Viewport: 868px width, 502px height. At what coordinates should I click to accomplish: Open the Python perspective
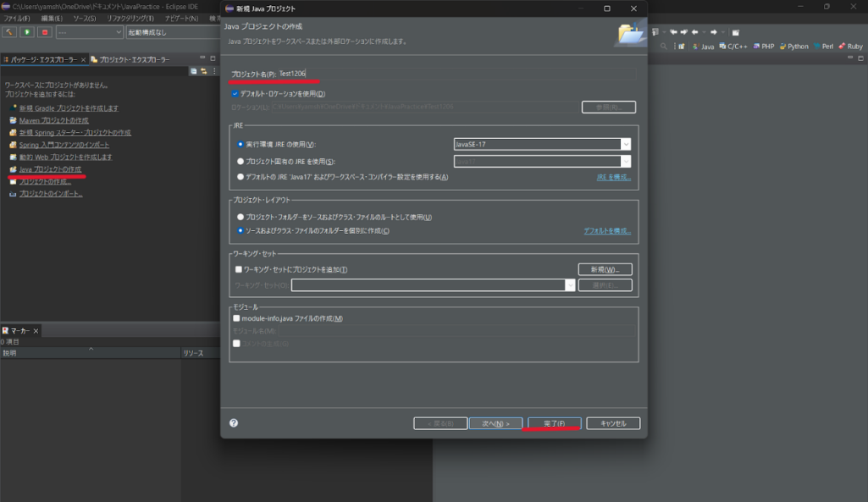tap(793, 47)
